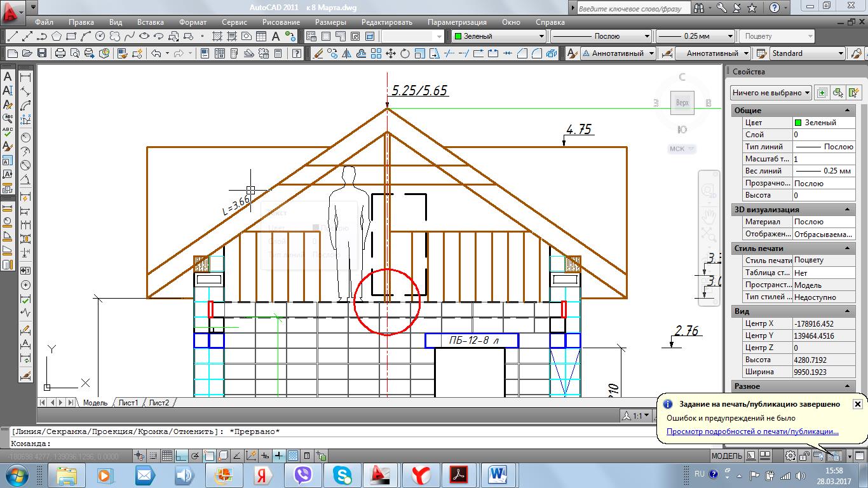Toggle Object Snap Tracking in status bar
The width and height of the screenshot is (868, 488).
[x=236, y=456]
